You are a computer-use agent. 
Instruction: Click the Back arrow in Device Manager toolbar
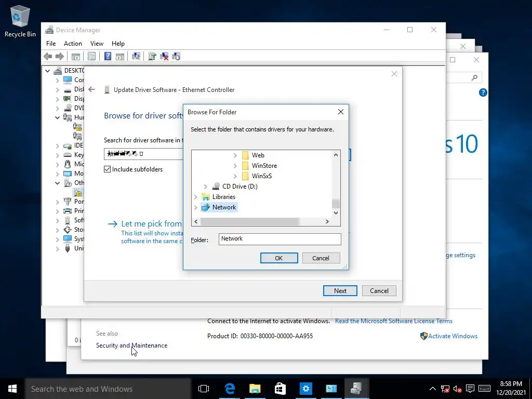[x=48, y=56]
